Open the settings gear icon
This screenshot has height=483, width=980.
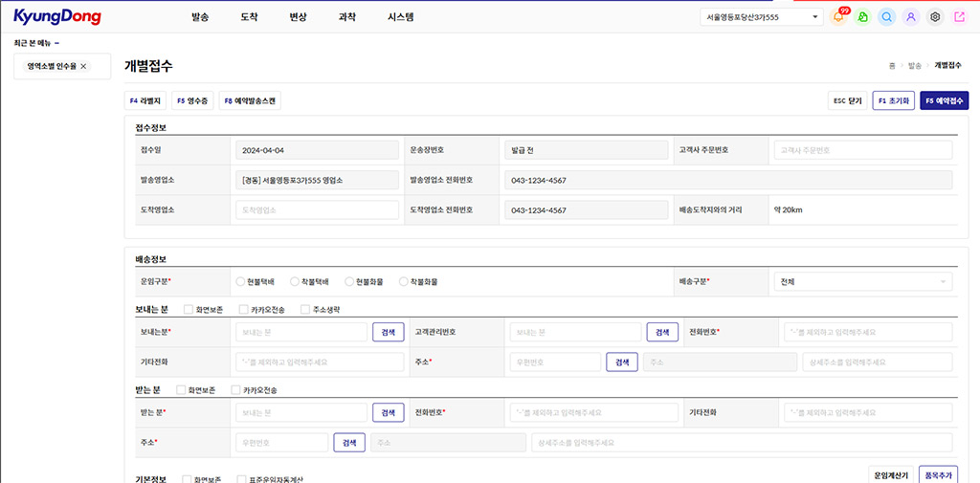pyautogui.click(x=935, y=17)
